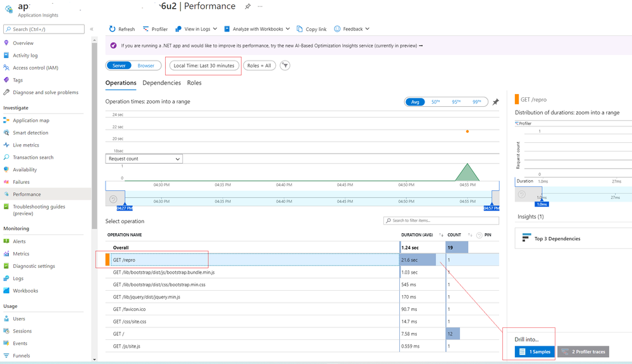The image size is (632, 364).
Task: Click the 1.0ms duration range handle
Action: pyautogui.click(x=542, y=204)
